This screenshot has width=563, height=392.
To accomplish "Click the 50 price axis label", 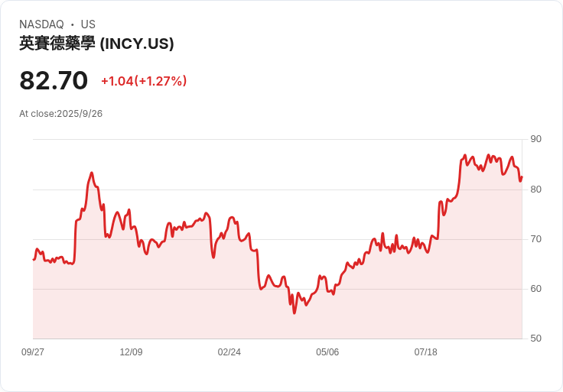I will pos(535,339).
